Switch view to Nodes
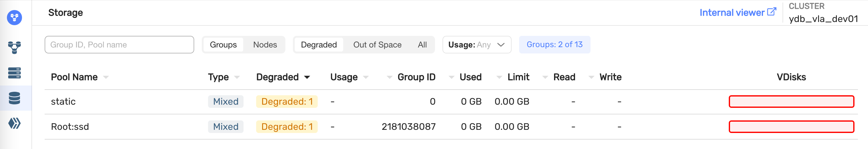Screen dimensions: 868x149 [x=265, y=45]
